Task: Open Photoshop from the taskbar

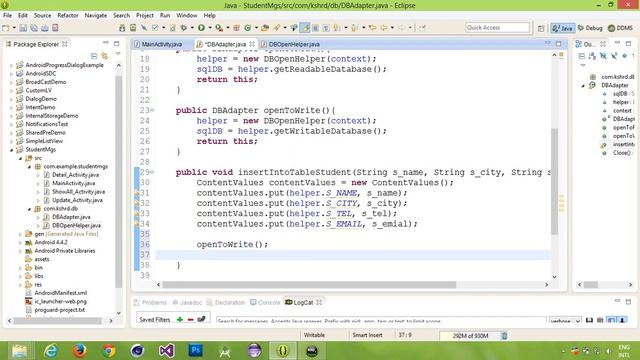Action: (196, 350)
